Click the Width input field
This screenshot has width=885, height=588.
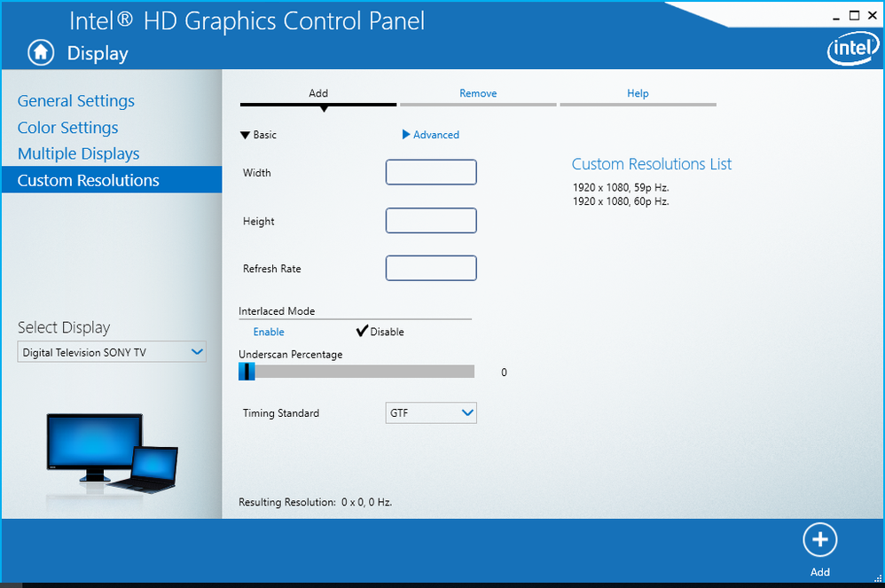tap(431, 172)
